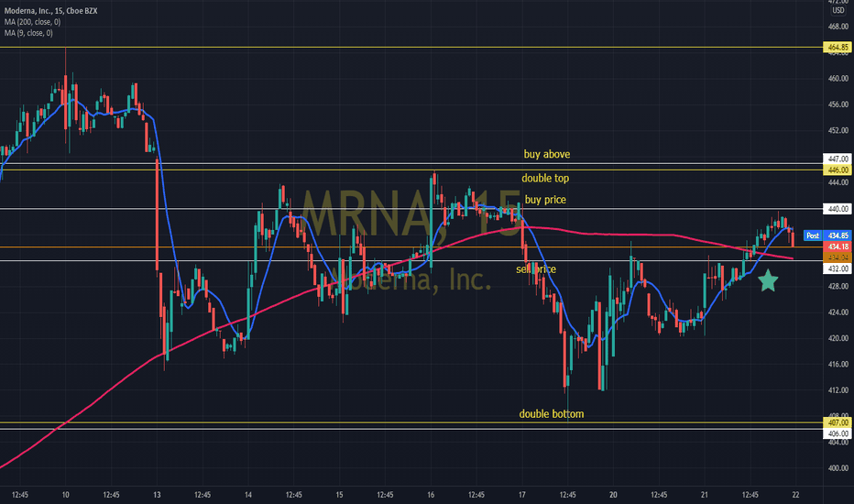
Task: Click the 404.00 price axis tick
Action: (838, 443)
